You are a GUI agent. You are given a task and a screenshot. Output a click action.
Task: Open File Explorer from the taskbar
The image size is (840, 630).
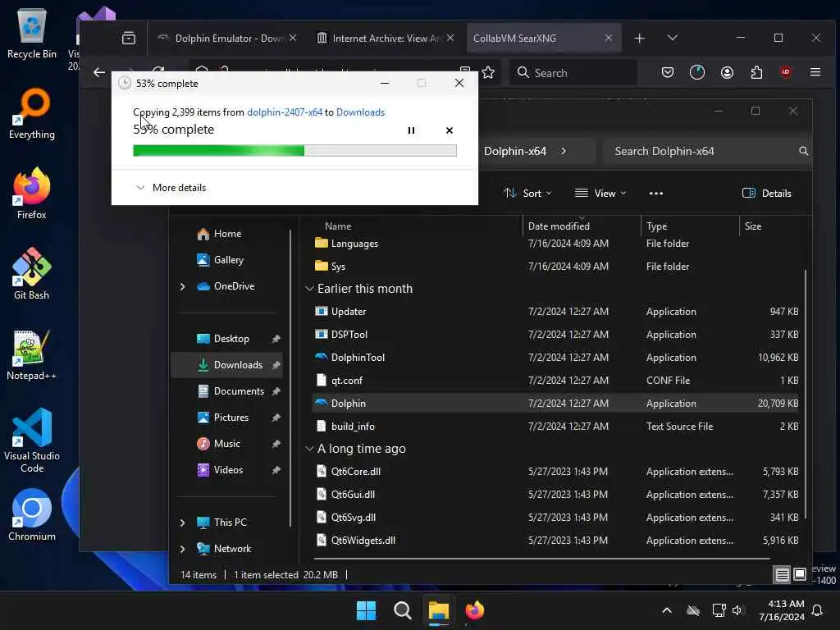pyautogui.click(x=438, y=610)
